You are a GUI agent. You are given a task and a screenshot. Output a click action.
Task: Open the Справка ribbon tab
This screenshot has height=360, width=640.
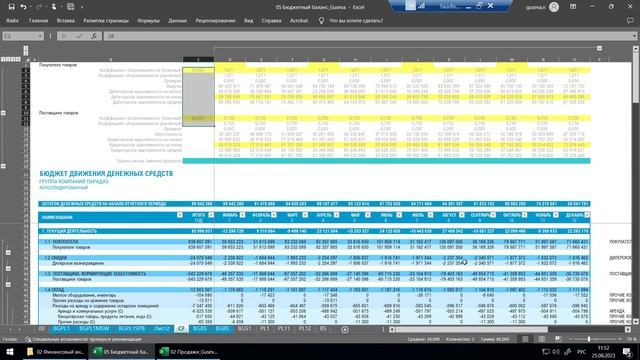pyautogui.click(x=271, y=20)
